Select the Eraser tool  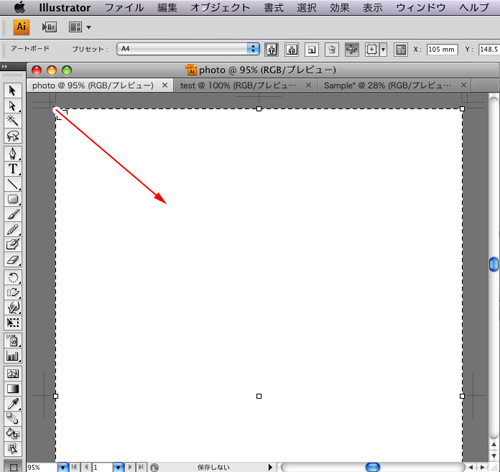pos(13,260)
